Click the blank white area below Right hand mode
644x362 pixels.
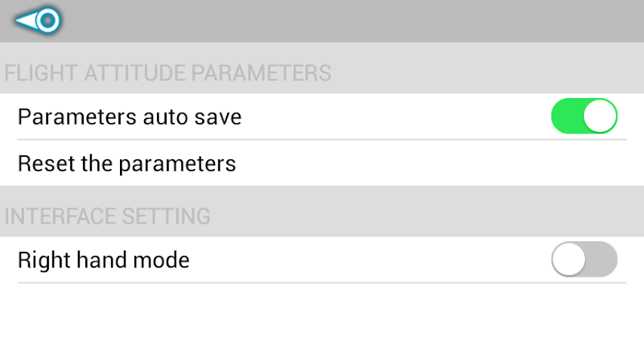322,322
